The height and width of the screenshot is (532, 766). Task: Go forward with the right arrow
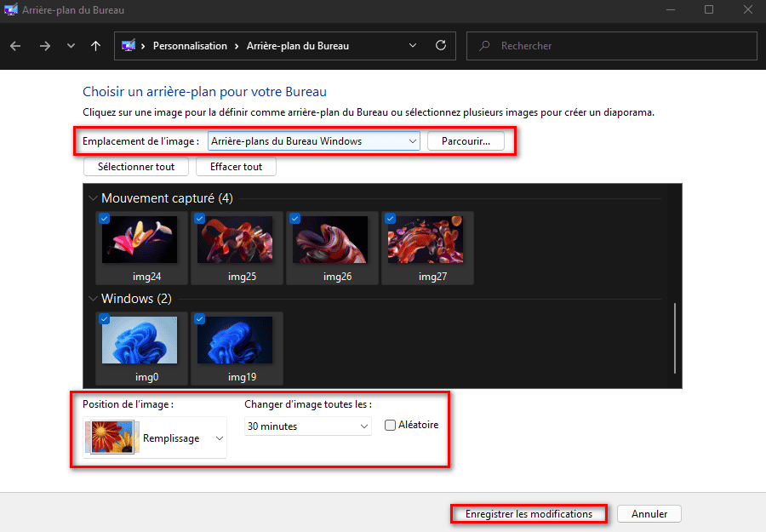(x=45, y=46)
